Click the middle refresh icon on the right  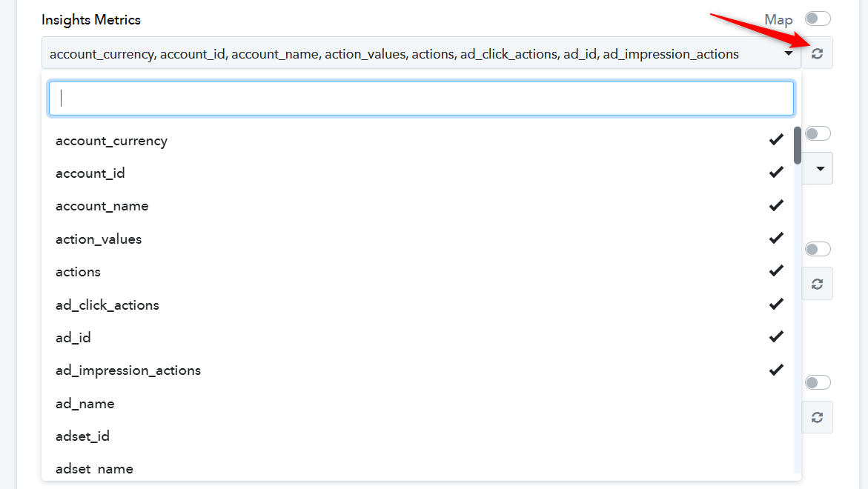817,284
